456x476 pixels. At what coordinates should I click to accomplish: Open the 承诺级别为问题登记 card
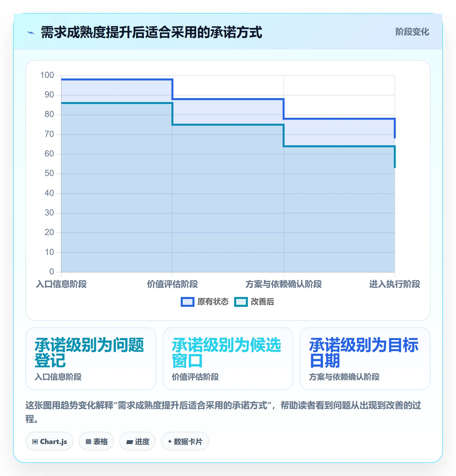point(91,359)
